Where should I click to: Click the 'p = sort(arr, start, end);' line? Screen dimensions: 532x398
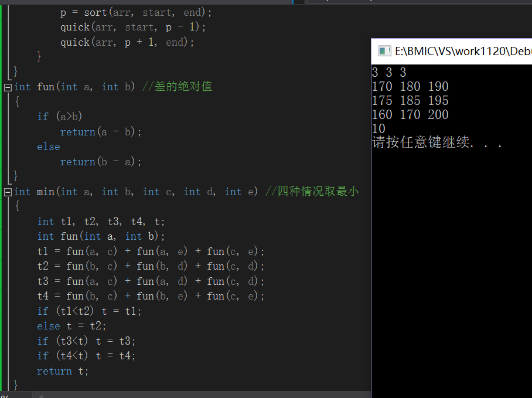[136, 12]
